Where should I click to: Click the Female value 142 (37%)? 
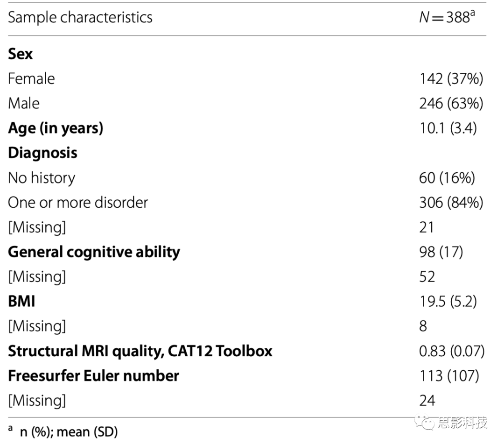[451, 79]
